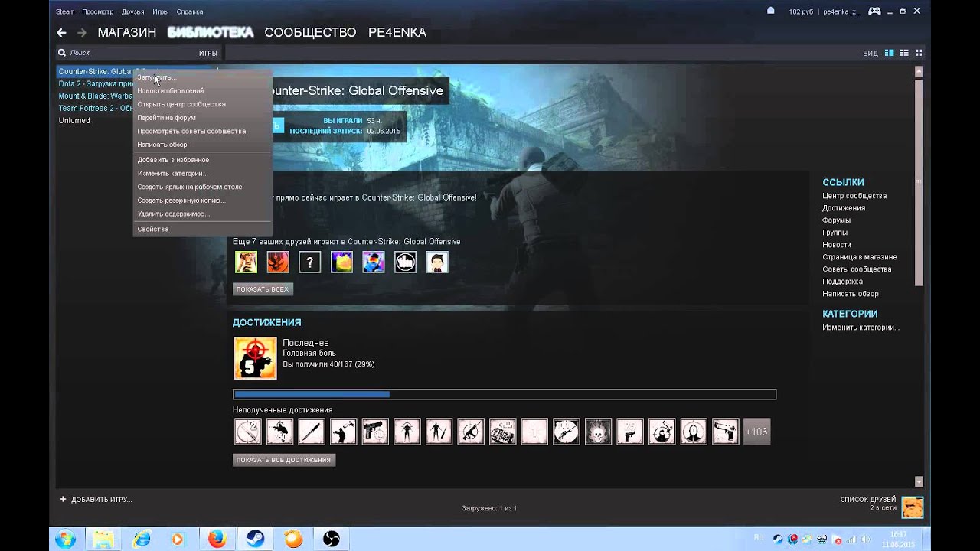
Task: Open OBS from the taskbar
Action: click(x=331, y=539)
